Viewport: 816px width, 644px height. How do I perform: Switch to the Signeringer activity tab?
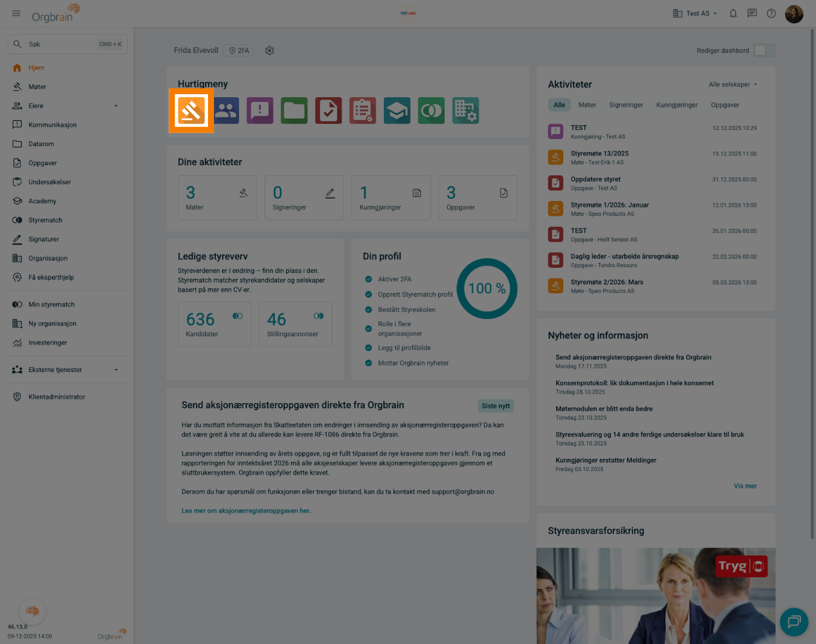[626, 105]
